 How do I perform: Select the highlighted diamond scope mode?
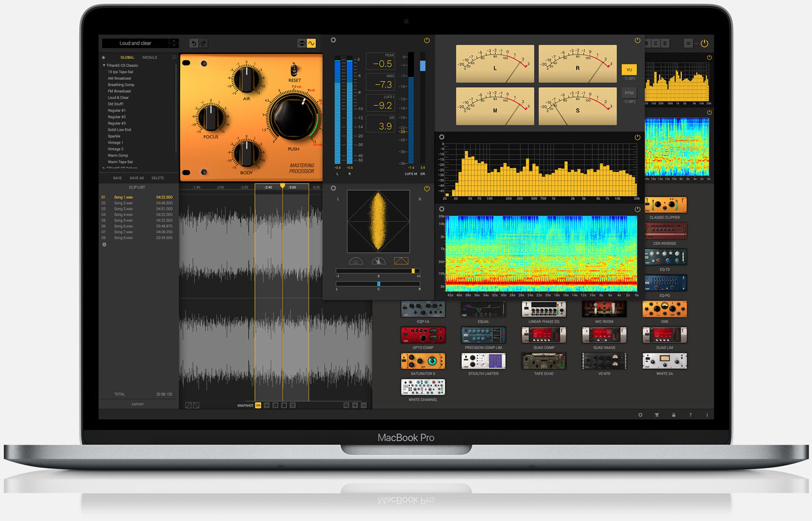(x=401, y=260)
